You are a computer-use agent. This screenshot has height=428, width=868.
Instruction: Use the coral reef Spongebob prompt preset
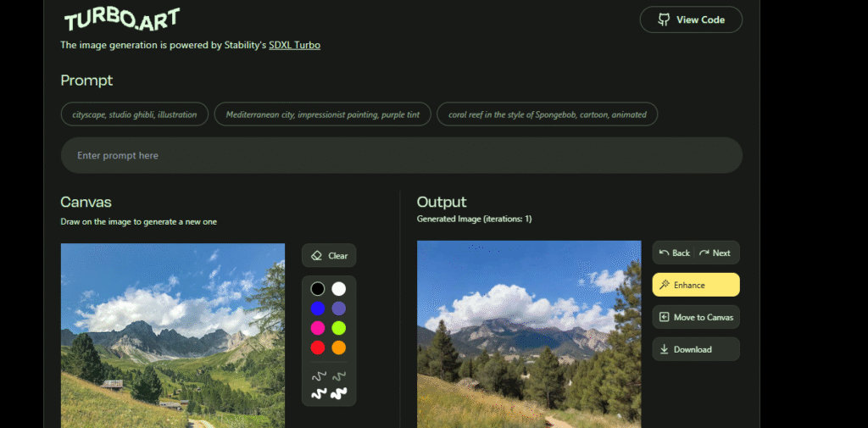pyautogui.click(x=547, y=114)
